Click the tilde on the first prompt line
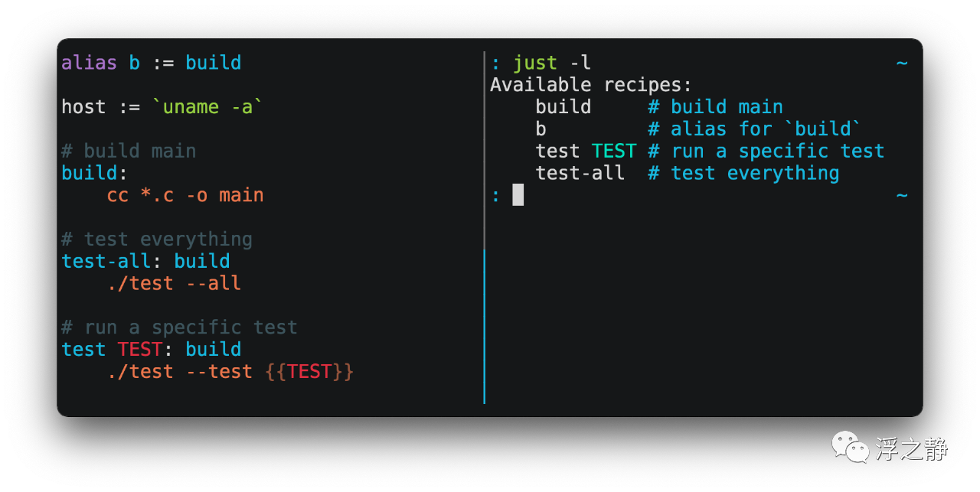This screenshot has width=980, height=492. coord(902,63)
